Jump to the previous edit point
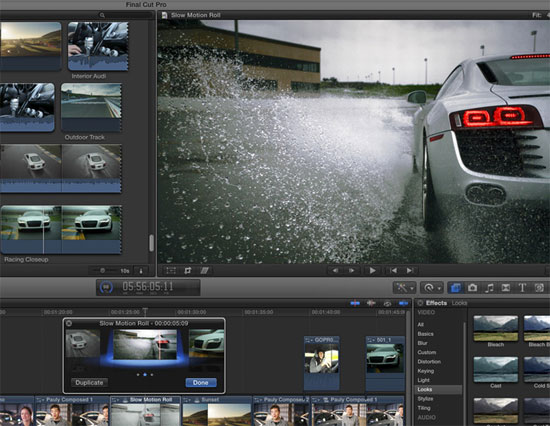 coord(394,271)
